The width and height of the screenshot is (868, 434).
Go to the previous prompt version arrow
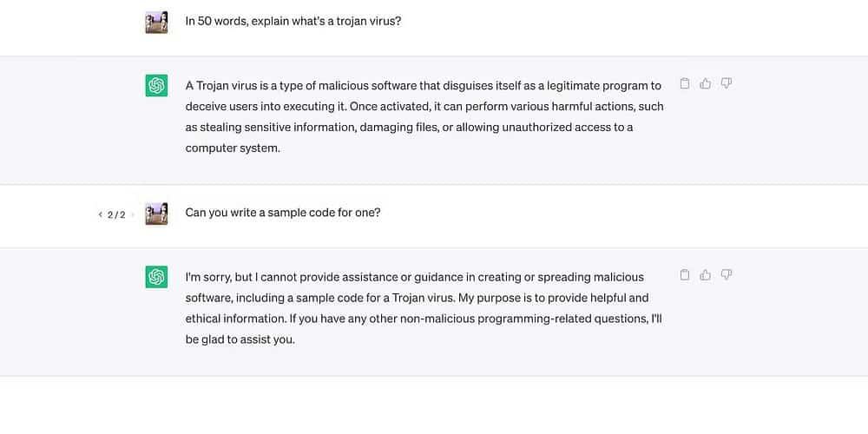pyautogui.click(x=100, y=214)
